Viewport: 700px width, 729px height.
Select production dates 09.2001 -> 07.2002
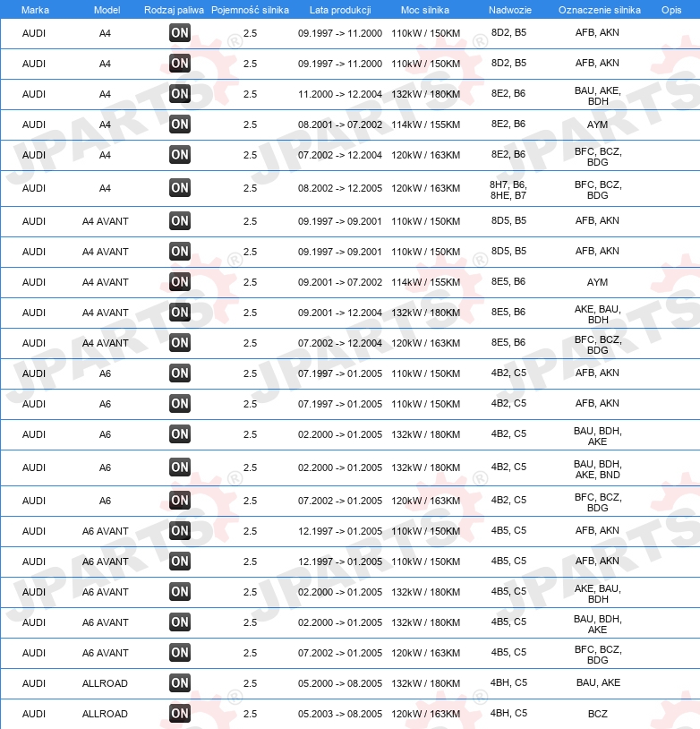click(340, 282)
